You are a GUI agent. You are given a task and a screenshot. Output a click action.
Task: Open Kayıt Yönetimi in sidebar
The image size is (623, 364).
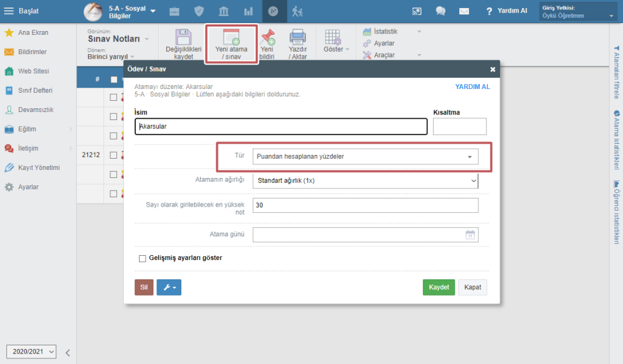[39, 168]
